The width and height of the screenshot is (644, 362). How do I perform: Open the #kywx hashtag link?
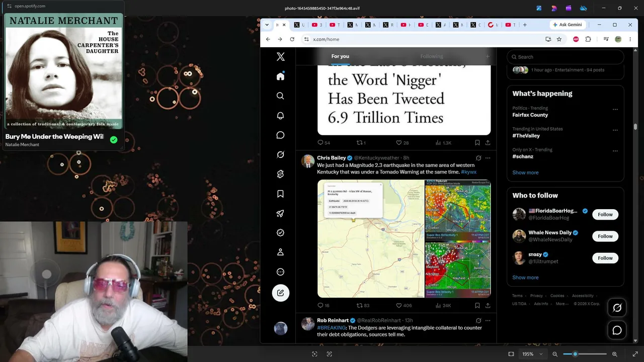point(468,172)
